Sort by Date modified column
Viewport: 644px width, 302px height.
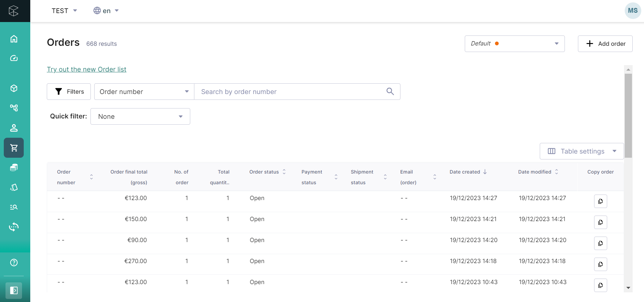point(556,172)
